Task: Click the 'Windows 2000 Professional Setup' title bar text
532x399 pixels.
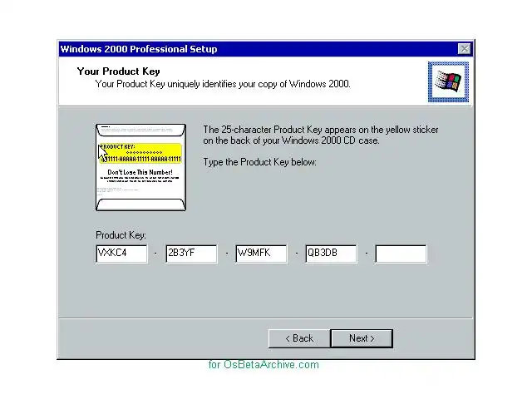Action: click(139, 49)
